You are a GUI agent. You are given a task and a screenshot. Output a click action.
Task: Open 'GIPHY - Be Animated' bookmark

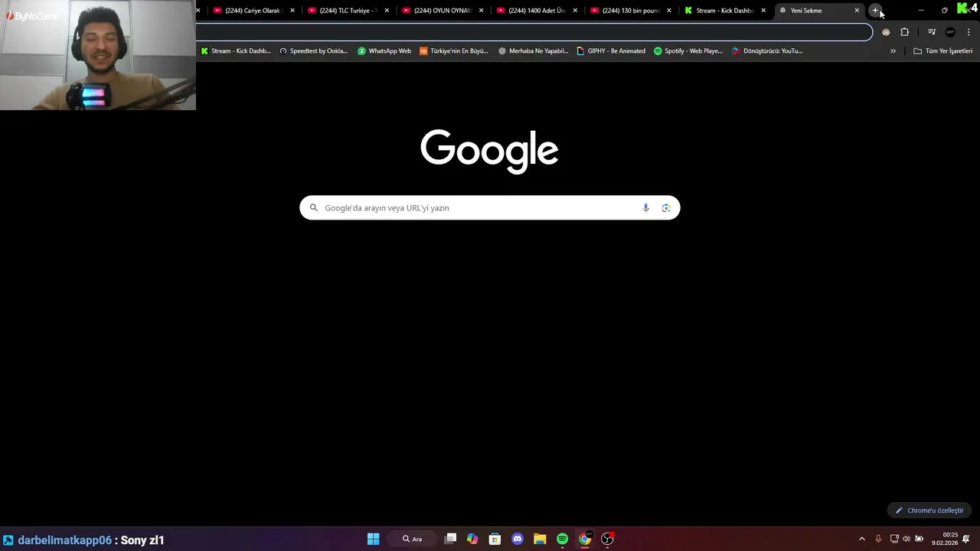611,51
